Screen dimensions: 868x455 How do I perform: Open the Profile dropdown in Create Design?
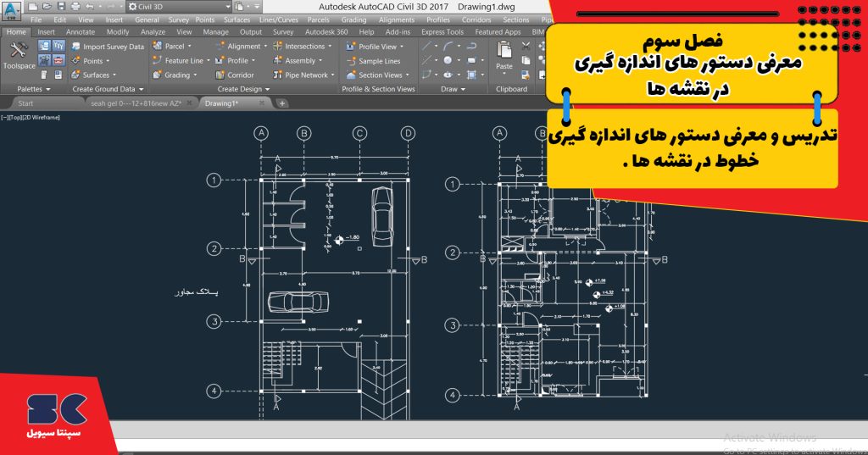253,61
